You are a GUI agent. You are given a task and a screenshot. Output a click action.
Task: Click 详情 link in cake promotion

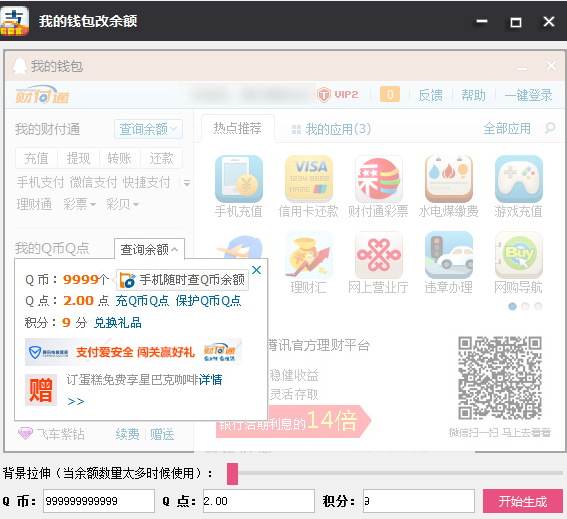coord(210,379)
